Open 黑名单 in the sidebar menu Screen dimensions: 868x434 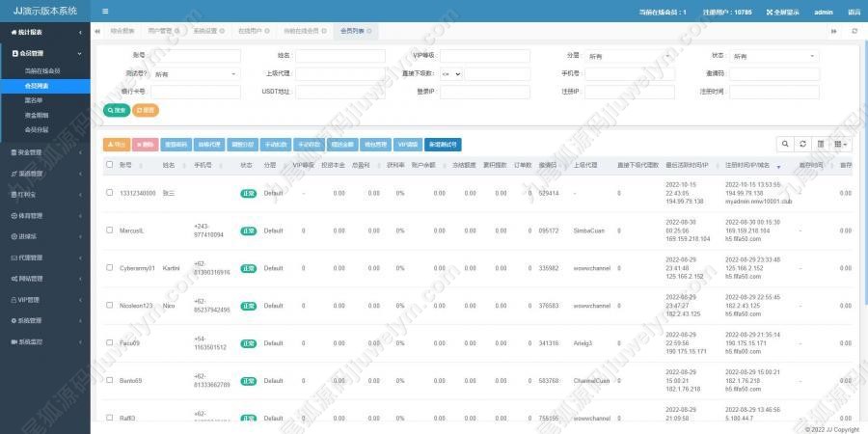click(x=35, y=100)
